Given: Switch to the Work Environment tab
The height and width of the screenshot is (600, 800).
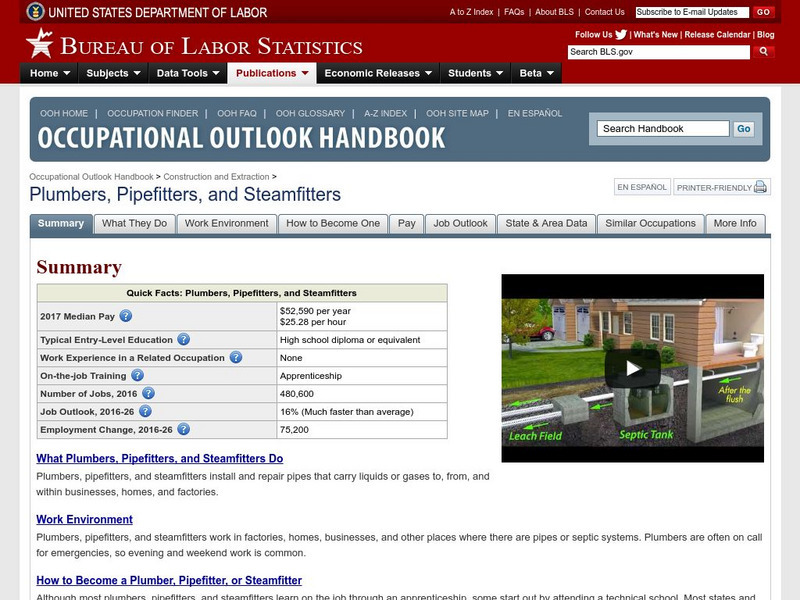Looking at the screenshot, I should coord(227,223).
